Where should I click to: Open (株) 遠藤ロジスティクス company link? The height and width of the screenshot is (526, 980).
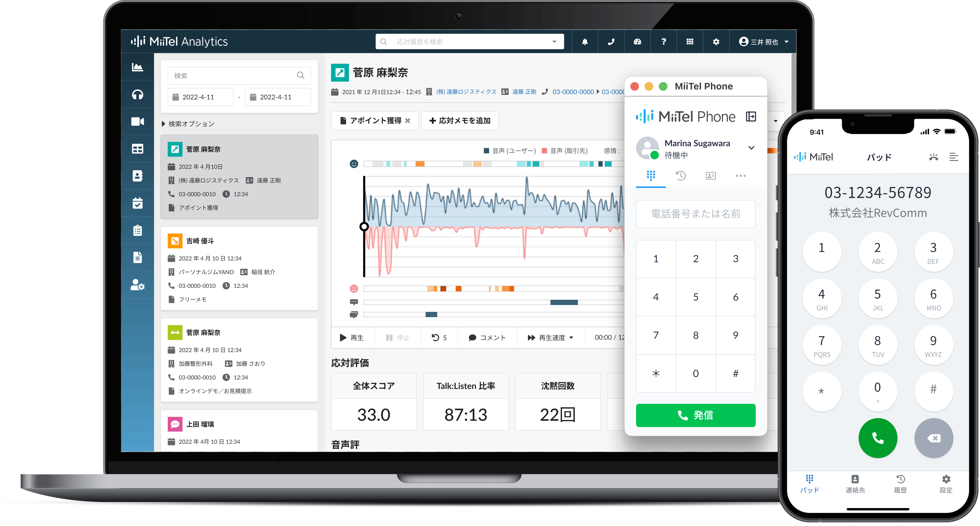tap(466, 92)
